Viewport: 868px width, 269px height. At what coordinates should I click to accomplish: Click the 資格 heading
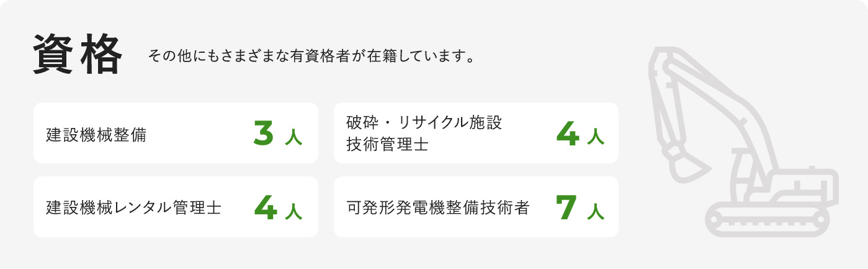pyautogui.click(x=78, y=55)
